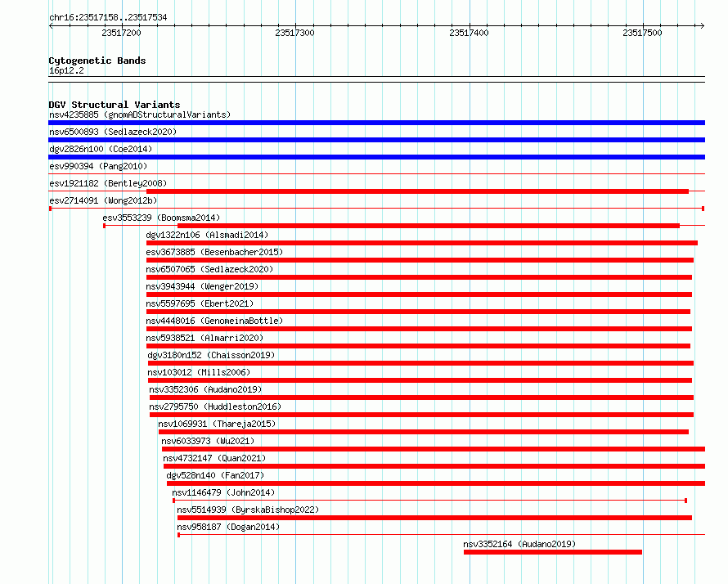Click blue bar below nsv6500893
Screen dimensions: 728x584
click(376, 140)
